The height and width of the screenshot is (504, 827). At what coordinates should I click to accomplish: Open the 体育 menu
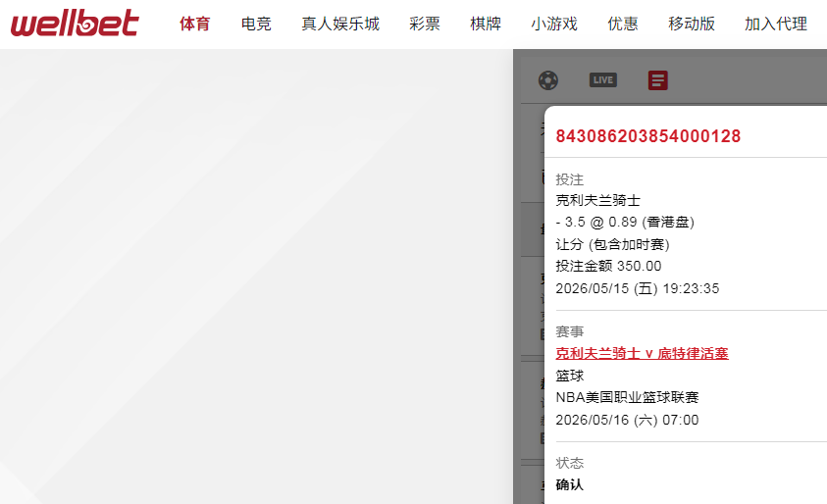coord(195,24)
